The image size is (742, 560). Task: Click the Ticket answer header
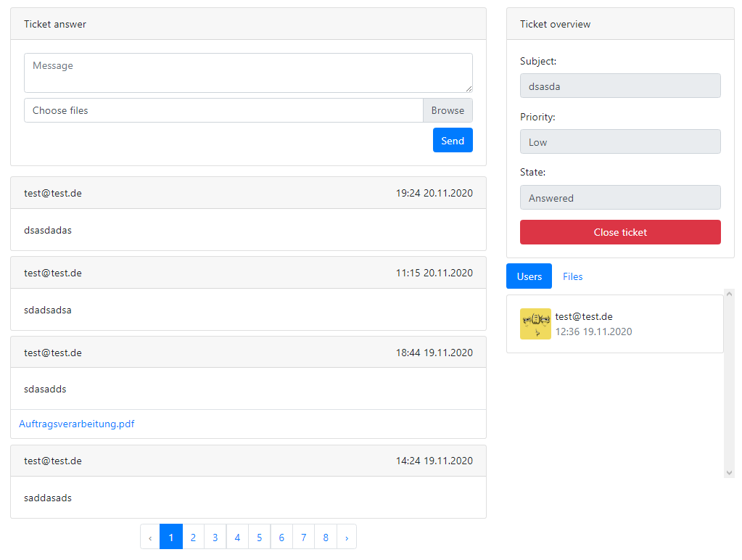tap(248, 24)
